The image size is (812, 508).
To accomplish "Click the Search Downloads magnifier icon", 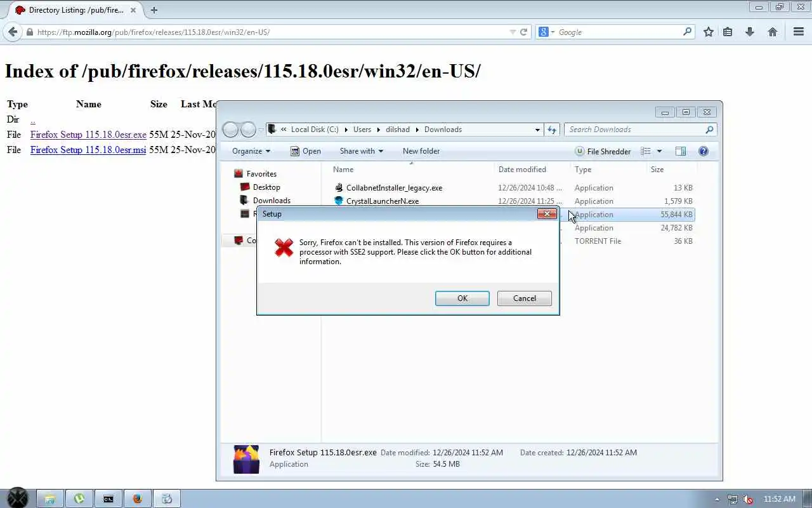I will (x=709, y=130).
